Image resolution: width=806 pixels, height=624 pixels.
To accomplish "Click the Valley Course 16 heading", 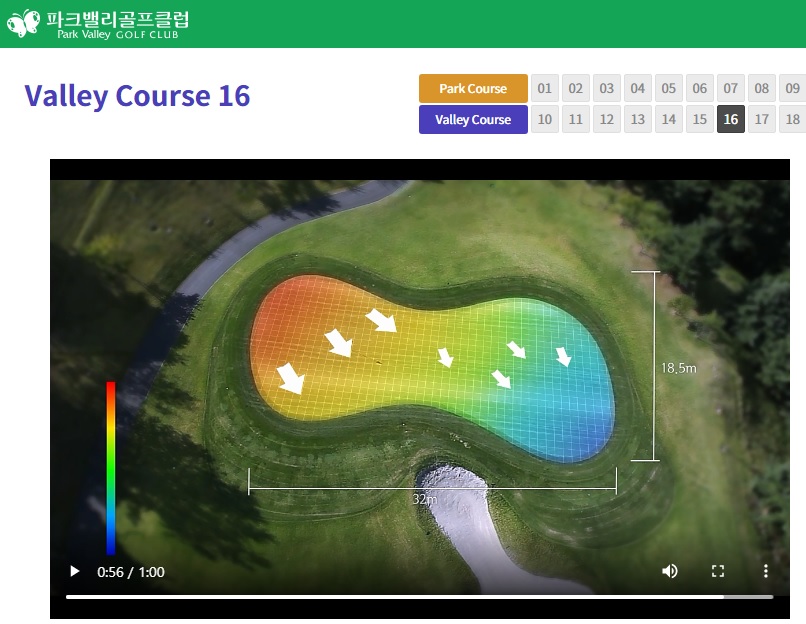I will click(x=137, y=96).
